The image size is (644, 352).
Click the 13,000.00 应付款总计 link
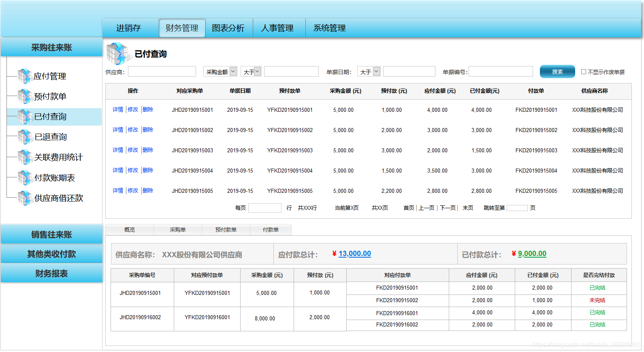(355, 254)
